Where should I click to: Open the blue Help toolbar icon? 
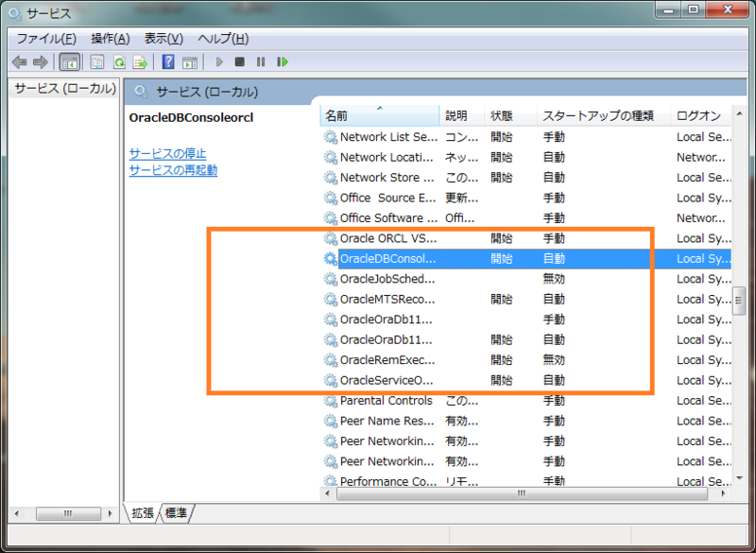[168, 61]
